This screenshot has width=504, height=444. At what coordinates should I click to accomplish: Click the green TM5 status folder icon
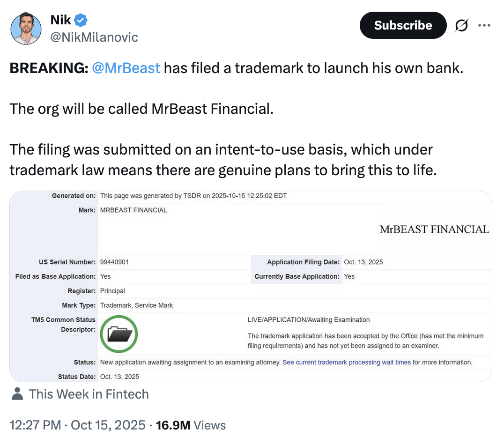coord(119,334)
